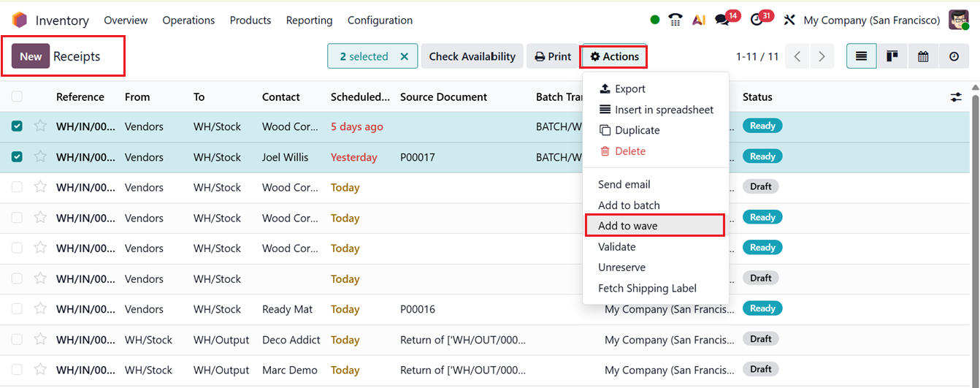Image resolution: width=980 pixels, height=388 pixels.
Task: Go to next page arrow
Action: pos(822,56)
